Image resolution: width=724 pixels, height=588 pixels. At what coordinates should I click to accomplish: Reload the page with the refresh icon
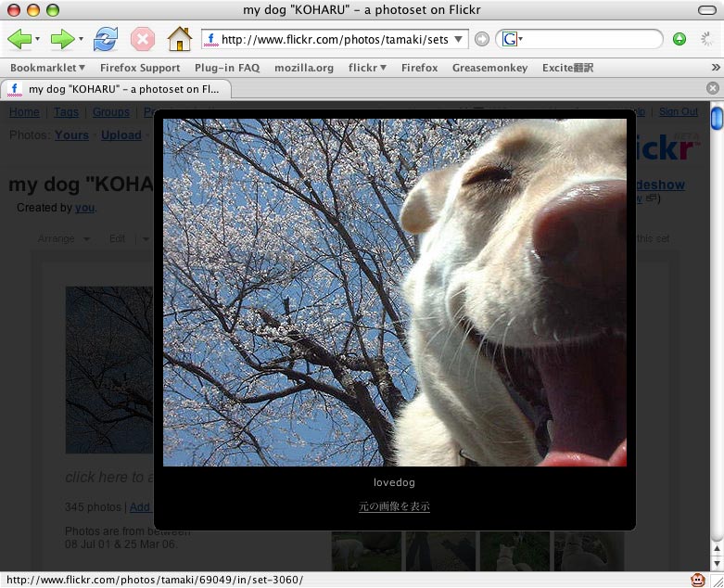coord(106,39)
